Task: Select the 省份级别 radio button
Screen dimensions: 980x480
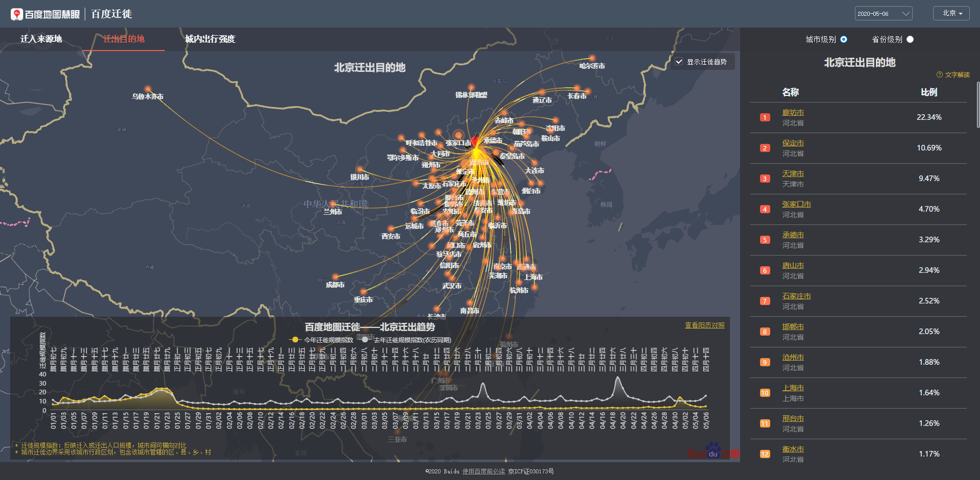Action: click(910, 39)
